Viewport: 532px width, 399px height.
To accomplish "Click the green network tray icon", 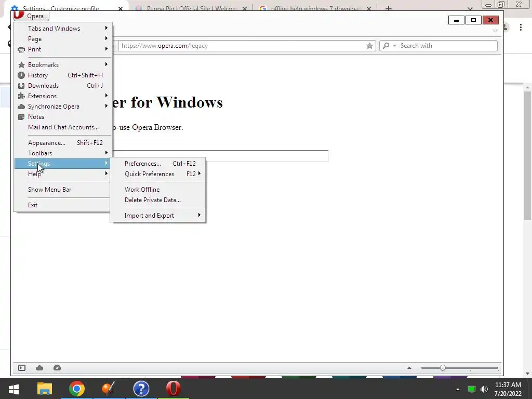I will tap(471, 389).
